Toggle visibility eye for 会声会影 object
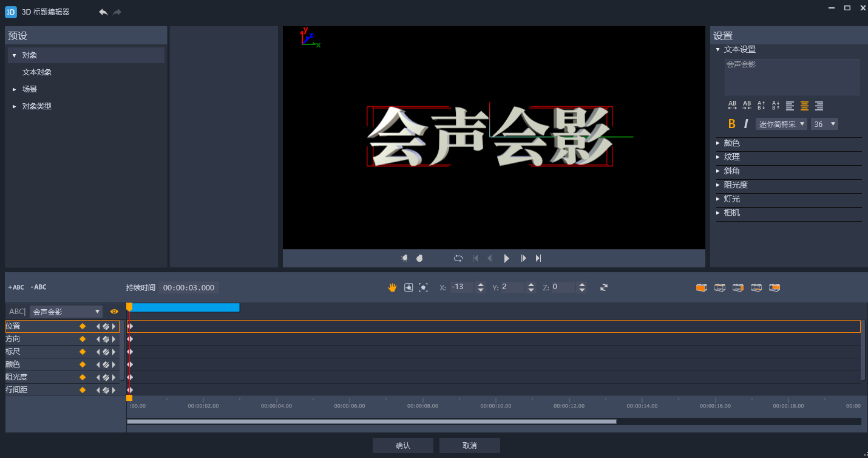Screen dimensions: 868x458 point(114,312)
